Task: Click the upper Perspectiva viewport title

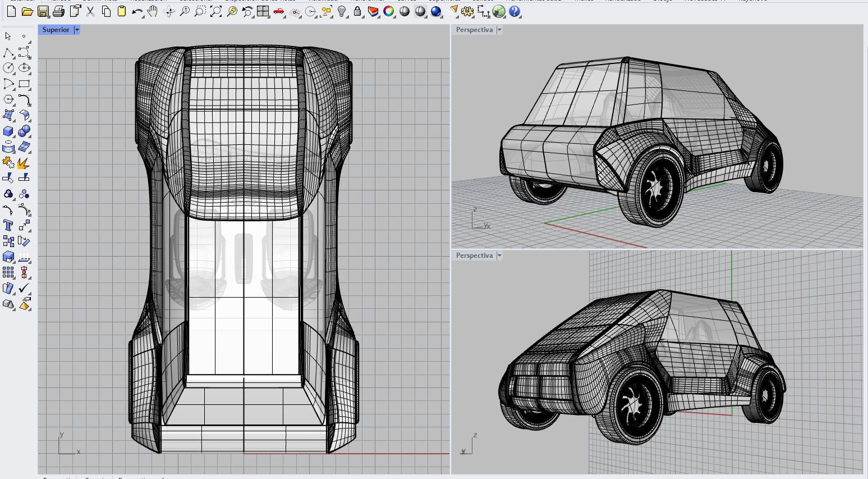Action: click(x=474, y=30)
